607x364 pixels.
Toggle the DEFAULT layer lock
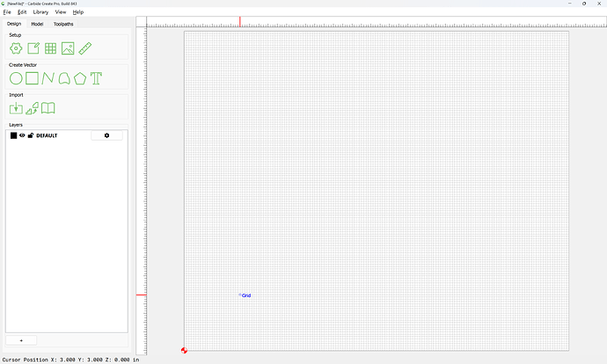pyautogui.click(x=31, y=135)
